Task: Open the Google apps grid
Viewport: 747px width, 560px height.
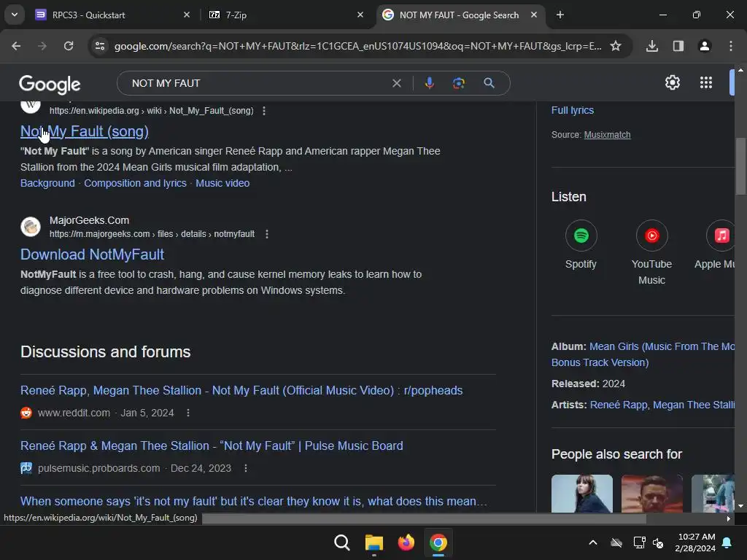Action: (706, 82)
